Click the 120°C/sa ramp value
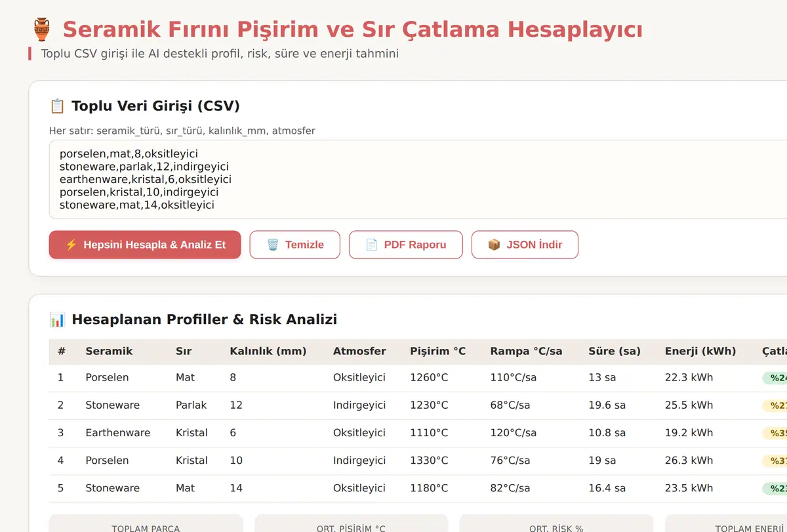This screenshot has width=787, height=532. [514, 433]
